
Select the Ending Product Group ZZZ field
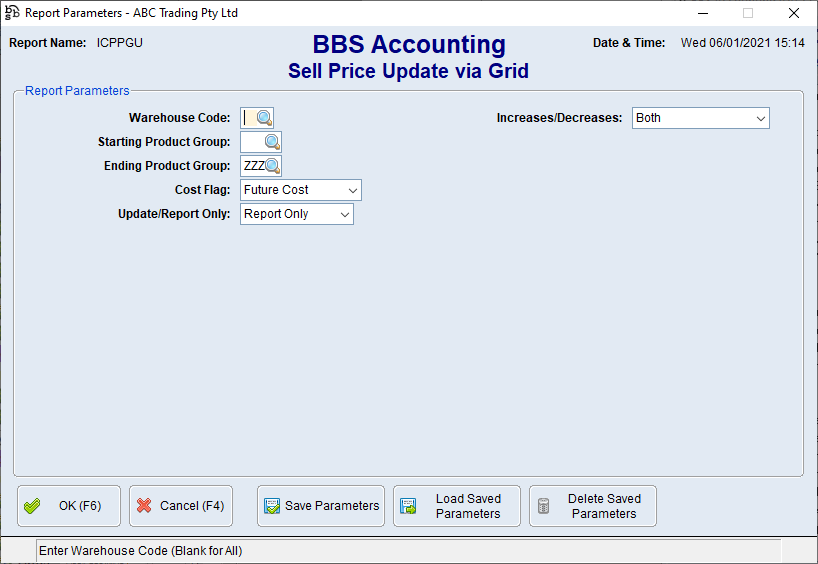pos(252,166)
